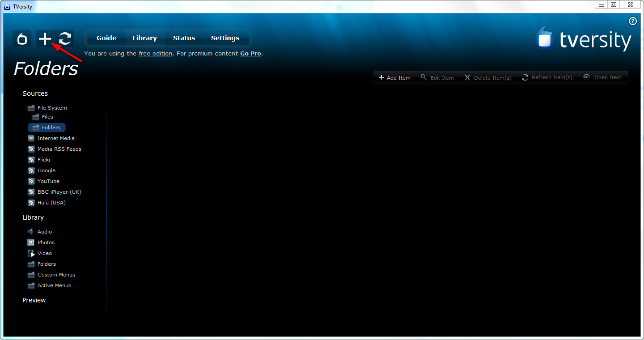This screenshot has height=340, width=644.
Task: Open the Settings tab
Action: [225, 38]
